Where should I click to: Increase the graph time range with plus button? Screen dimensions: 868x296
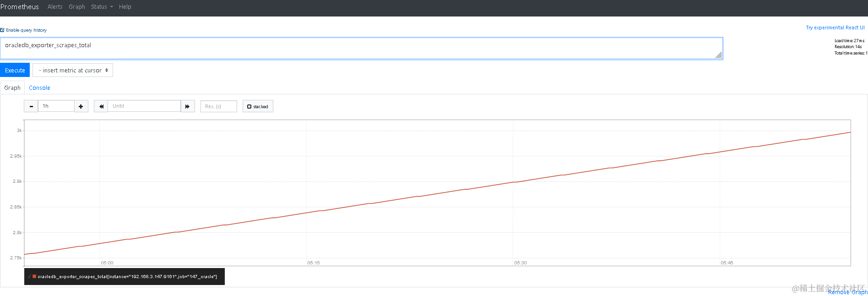(81, 106)
